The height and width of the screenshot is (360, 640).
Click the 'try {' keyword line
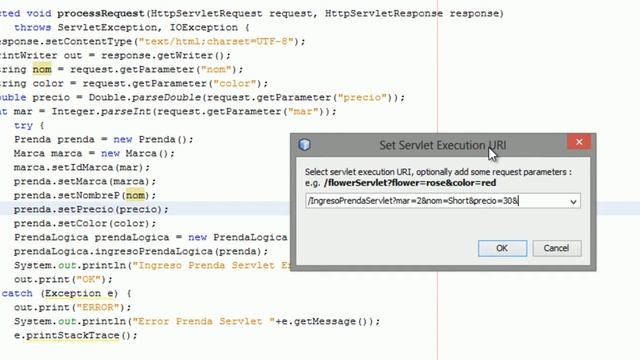point(29,125)
